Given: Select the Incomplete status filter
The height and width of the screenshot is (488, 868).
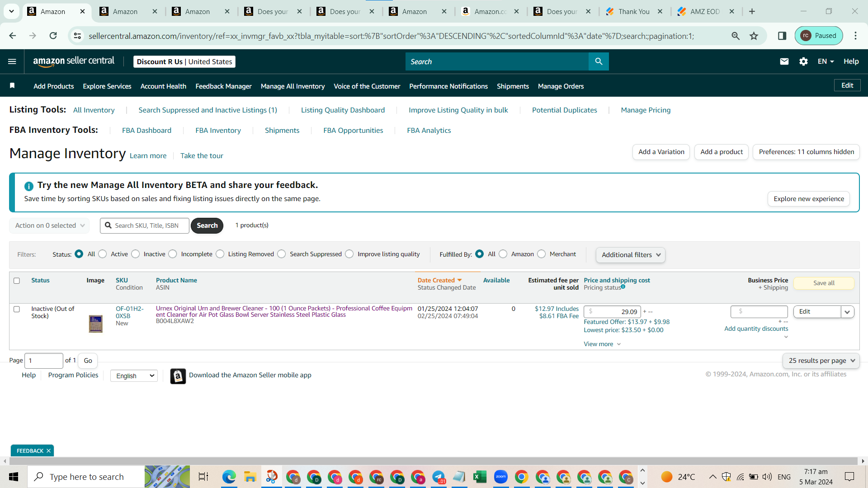Looking at the screenshot, I should 173,254.
